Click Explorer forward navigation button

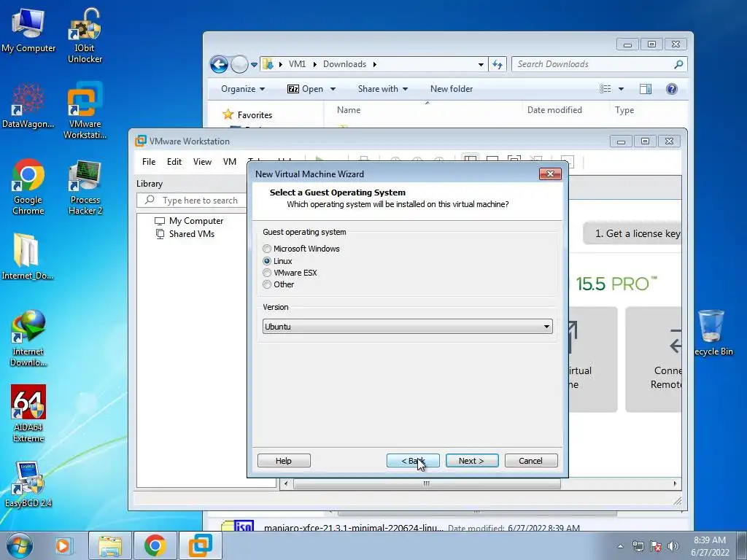[x=239, y=64]
